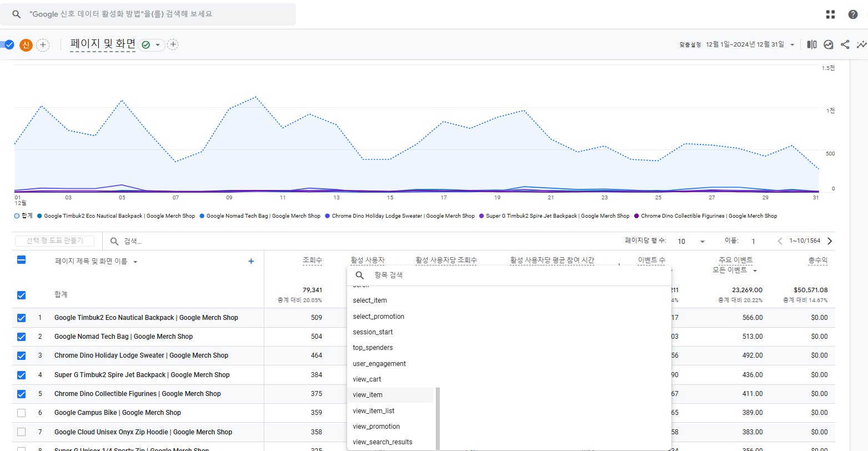868x451 pixels.
Task: Open the date range dropdown 12월 1일~2024년 12월 31일
Action: (x=750, y=44)
